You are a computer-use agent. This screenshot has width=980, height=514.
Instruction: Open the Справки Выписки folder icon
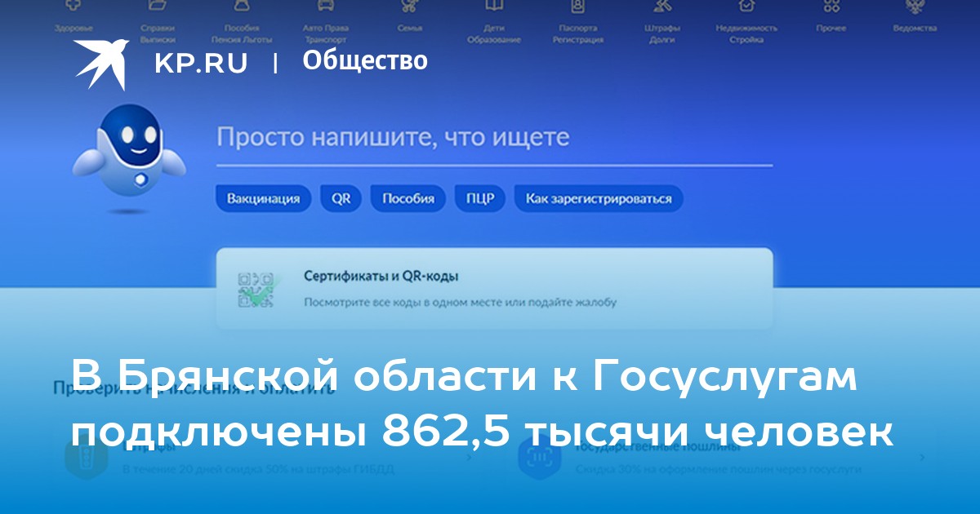[158, 7]
